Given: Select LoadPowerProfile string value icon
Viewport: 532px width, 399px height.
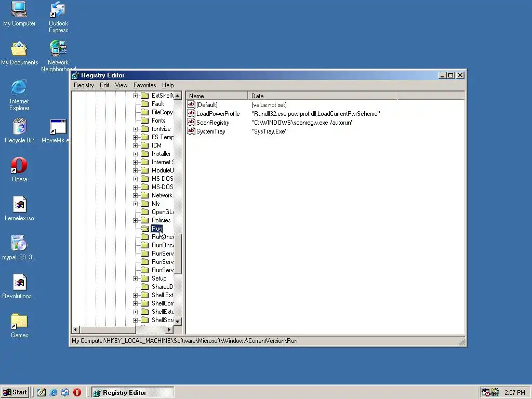Looking at the screenshot, I should (x=191, y=113).
